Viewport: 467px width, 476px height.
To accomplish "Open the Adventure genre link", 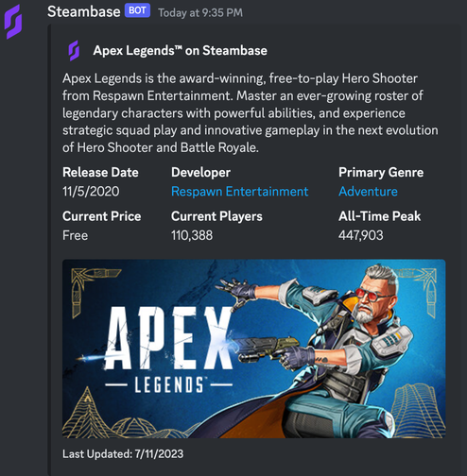I will (x=368, y=192).
